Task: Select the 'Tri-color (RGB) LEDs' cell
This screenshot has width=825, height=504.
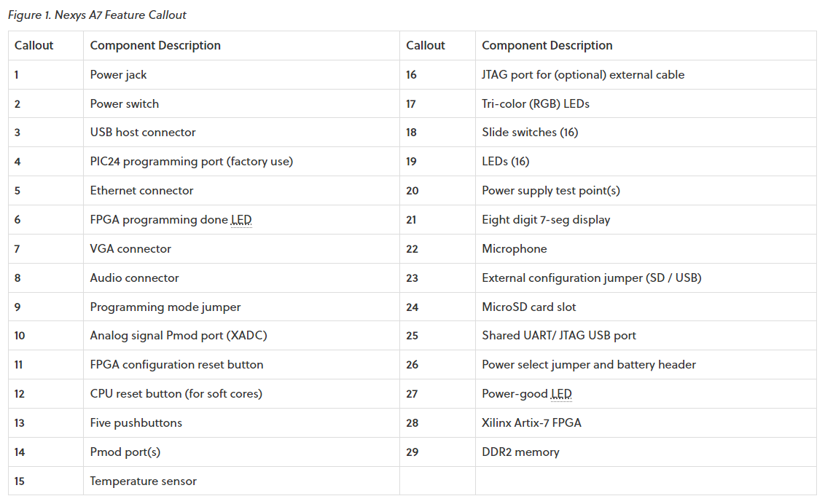Action: point(535,103)
